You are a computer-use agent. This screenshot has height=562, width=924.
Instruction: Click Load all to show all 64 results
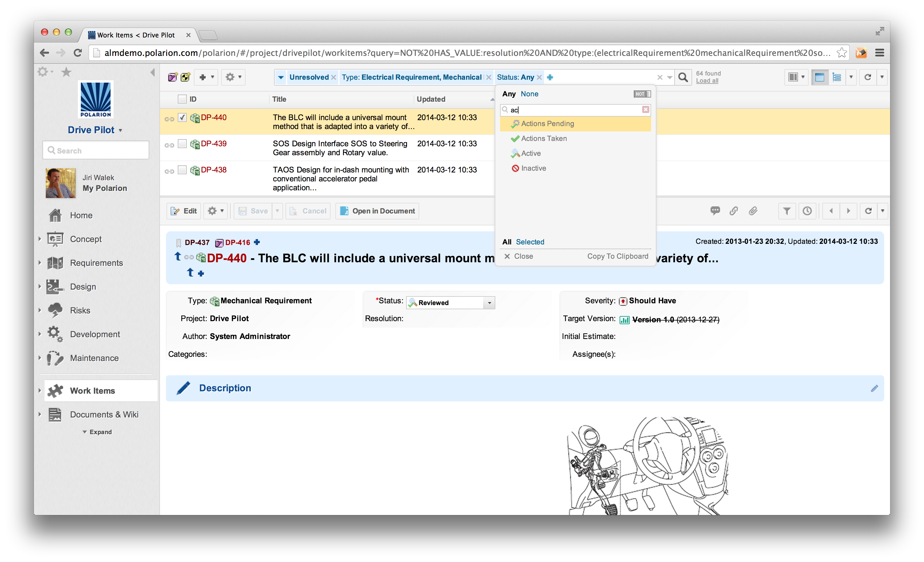[x=707, y=80]
